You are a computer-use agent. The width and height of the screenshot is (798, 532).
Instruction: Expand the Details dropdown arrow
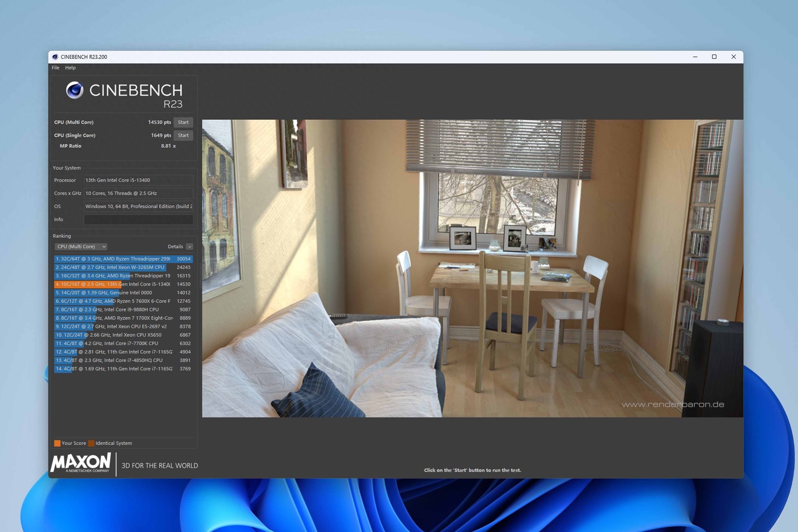click(x=190, y=247)
